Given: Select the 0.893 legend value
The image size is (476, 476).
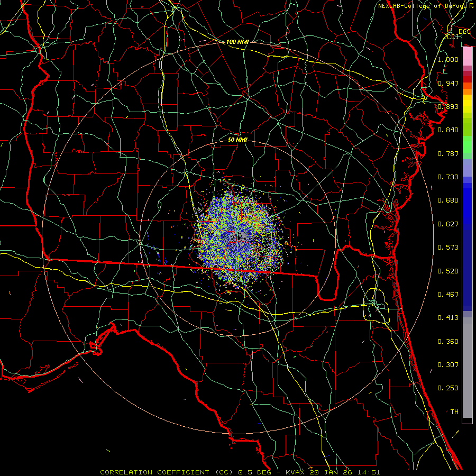Looking at the screenshot, I should (x=448, y=106).
